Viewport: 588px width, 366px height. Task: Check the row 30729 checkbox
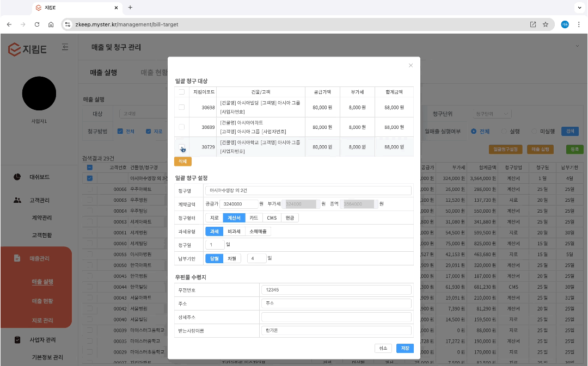pos(181,147)
